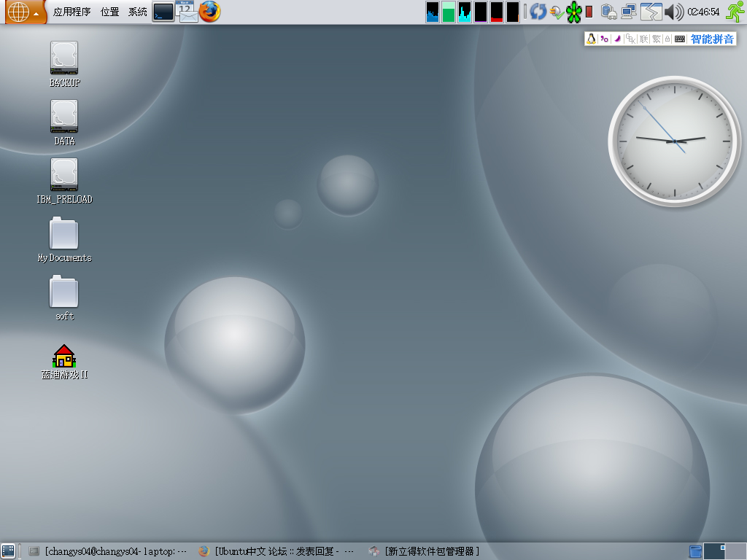Click the analog clock desktop widget

tap(675, 141)
